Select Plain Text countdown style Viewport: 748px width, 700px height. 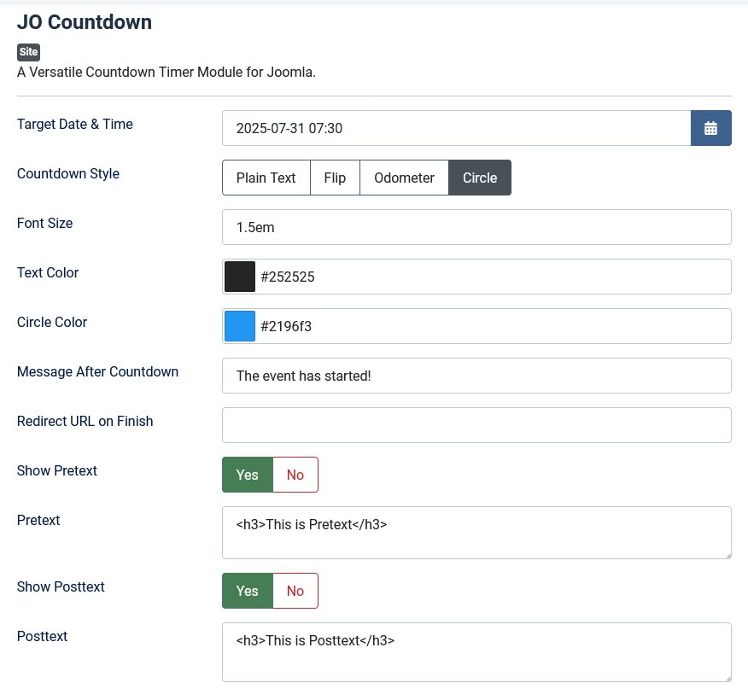(x=266, y=178)
